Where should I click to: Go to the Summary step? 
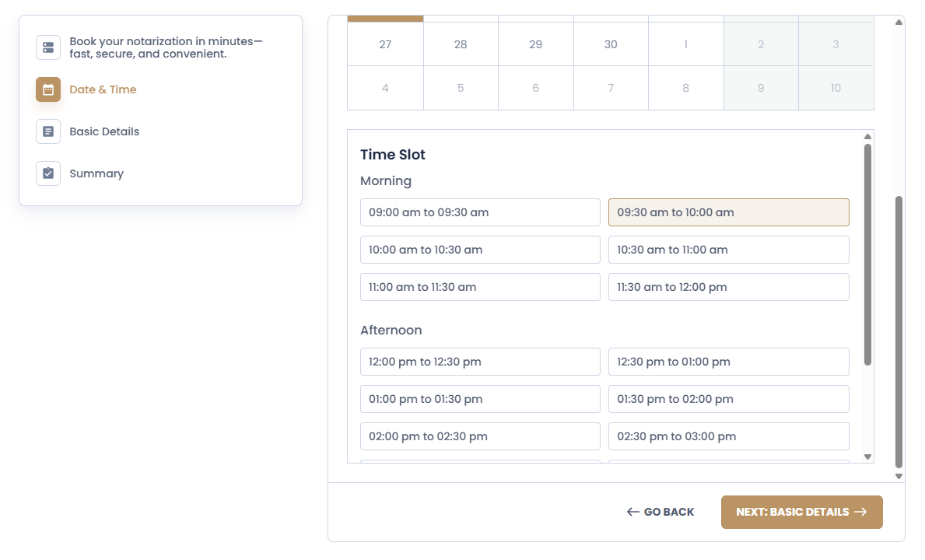(96, 173)
